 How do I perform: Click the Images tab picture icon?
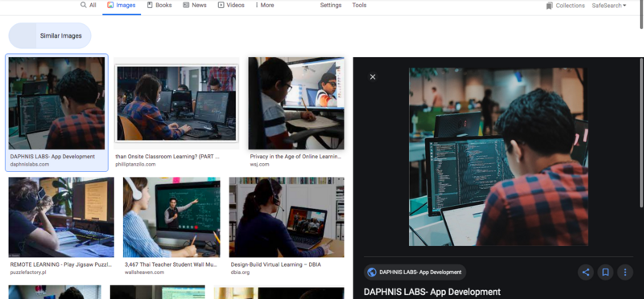(x=110, y=5)
